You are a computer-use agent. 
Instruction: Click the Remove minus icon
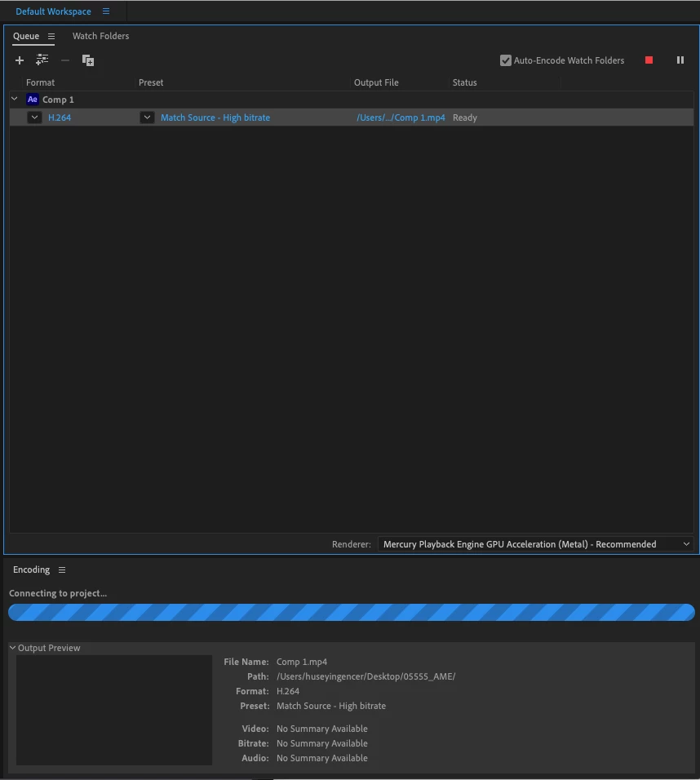(x=65, y=60)
